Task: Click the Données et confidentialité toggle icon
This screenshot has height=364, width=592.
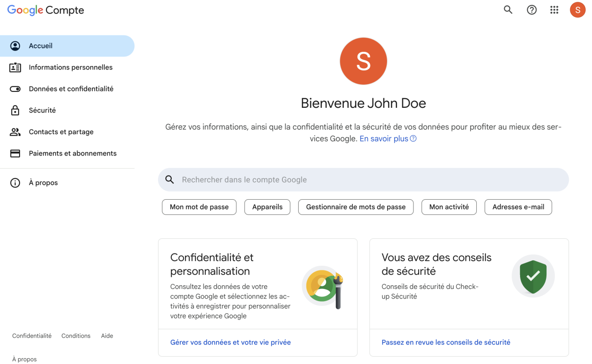Action: [15, 89]
